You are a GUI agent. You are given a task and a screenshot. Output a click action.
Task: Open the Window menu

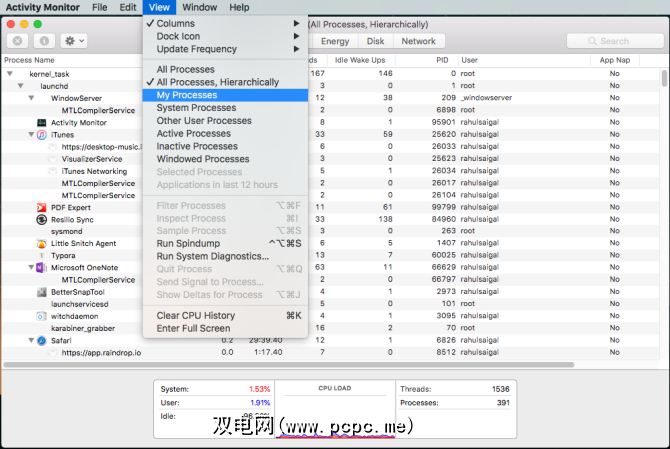pos(200,7)
